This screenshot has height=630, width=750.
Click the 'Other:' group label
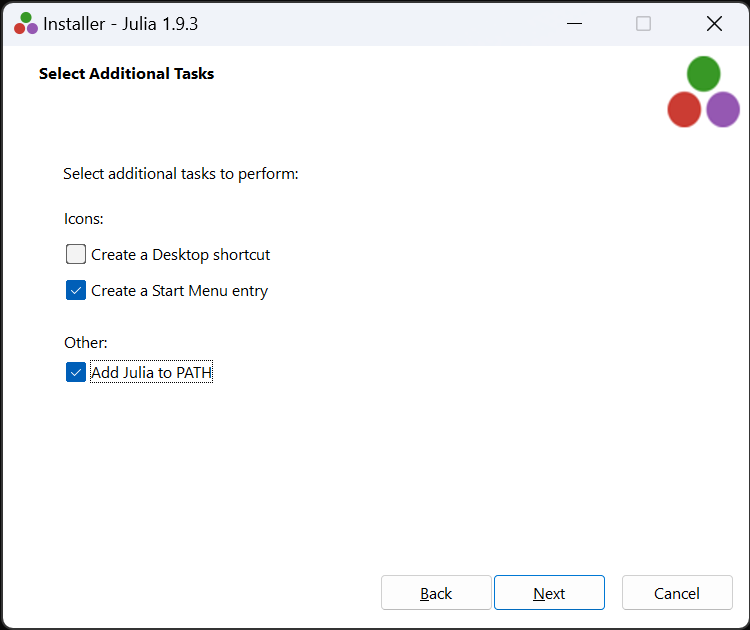(86, 343)
